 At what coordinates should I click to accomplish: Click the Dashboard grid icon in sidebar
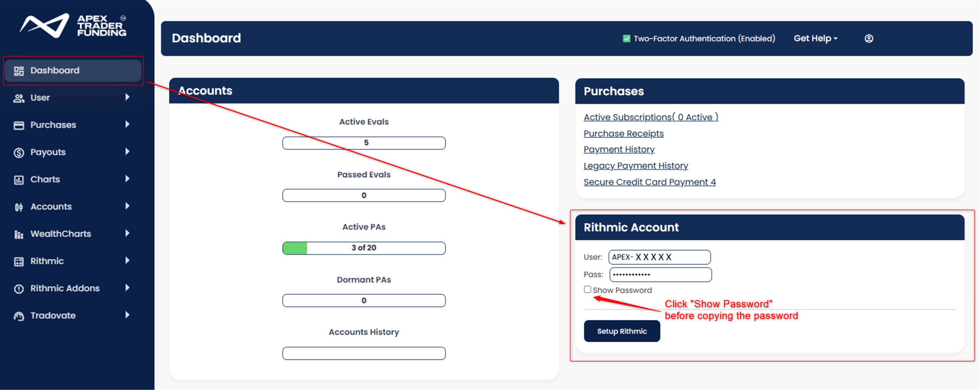tap(19, 71)
